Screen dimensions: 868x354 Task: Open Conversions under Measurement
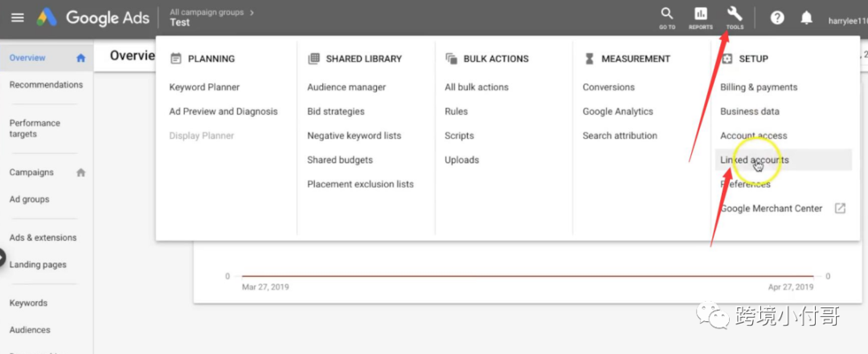click(x=608, y=87)
